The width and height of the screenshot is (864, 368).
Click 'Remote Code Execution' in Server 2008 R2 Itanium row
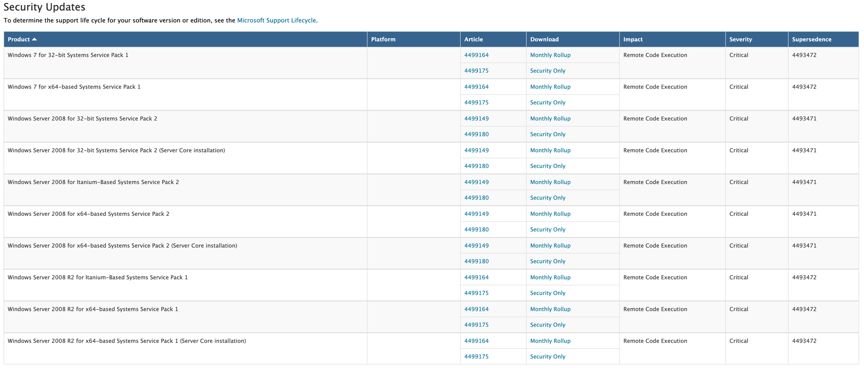(655, 277)
